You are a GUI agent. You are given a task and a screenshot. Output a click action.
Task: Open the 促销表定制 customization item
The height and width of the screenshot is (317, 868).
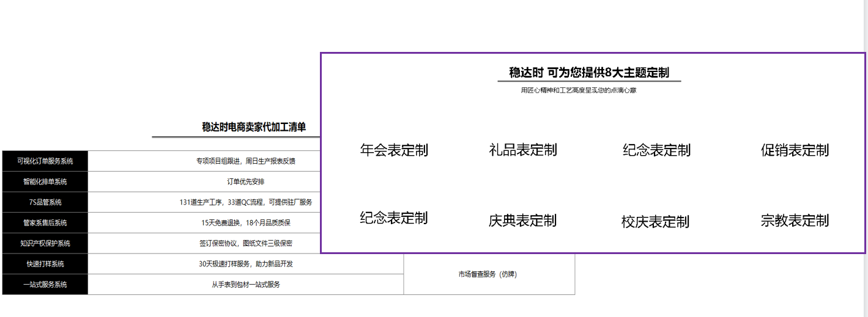click(795, 150)
